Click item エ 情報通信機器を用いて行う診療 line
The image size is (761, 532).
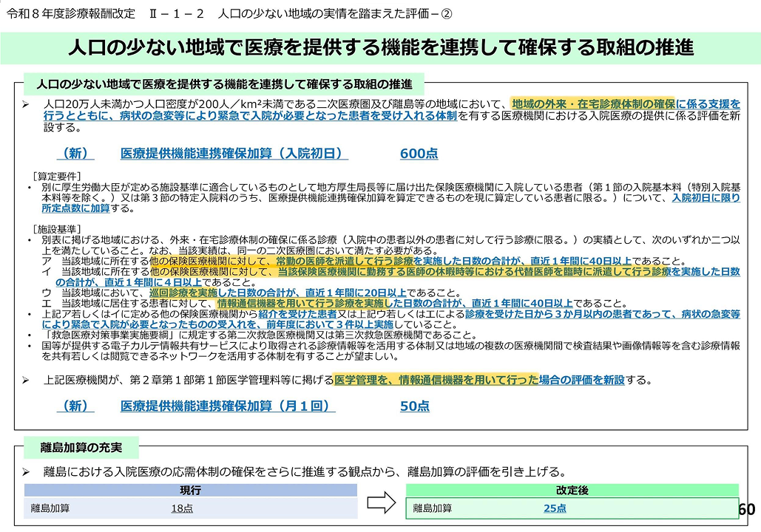coord(334,303)
